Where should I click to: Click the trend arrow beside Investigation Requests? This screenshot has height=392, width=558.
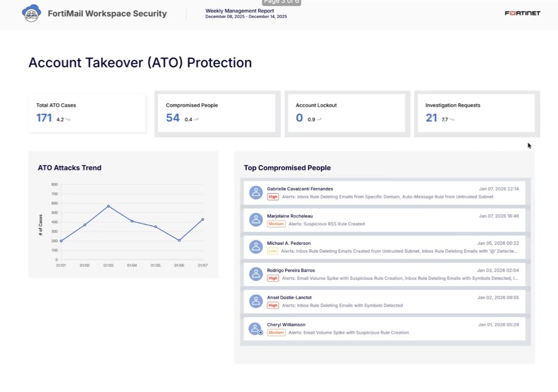pos(452,120)
